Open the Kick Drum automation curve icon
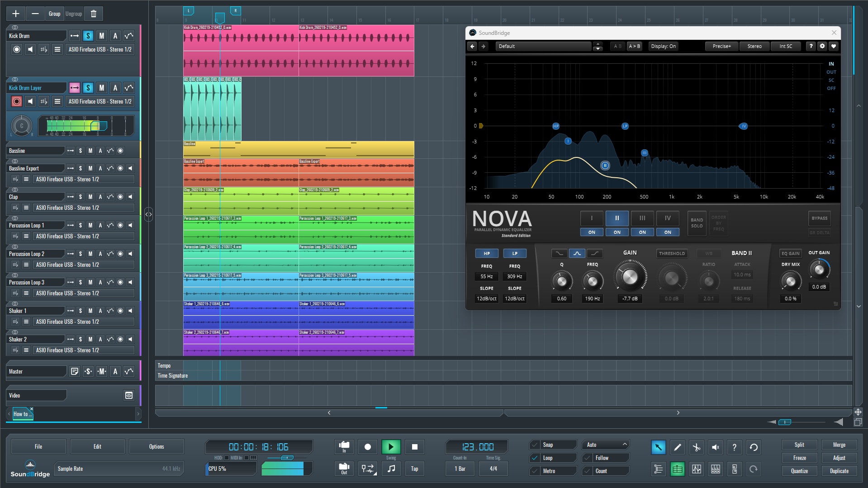The width and height of the screenshot is (868, 488). [x=129, y=36]
